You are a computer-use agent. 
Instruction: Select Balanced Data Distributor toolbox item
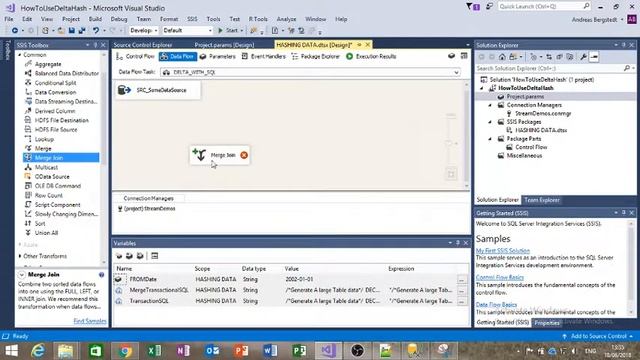coord(67,73)
